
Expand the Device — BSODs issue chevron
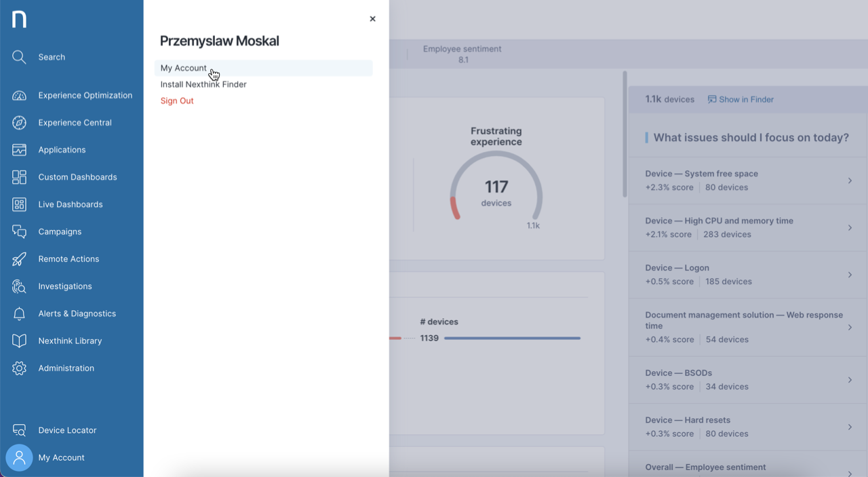(x=850, y=380)
